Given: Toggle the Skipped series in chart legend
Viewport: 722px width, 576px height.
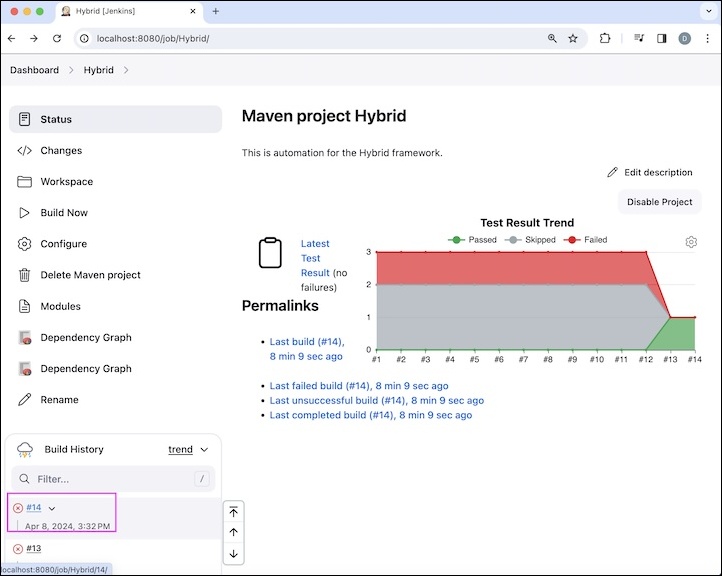Looking at the screenshot, I should [531, 240].
